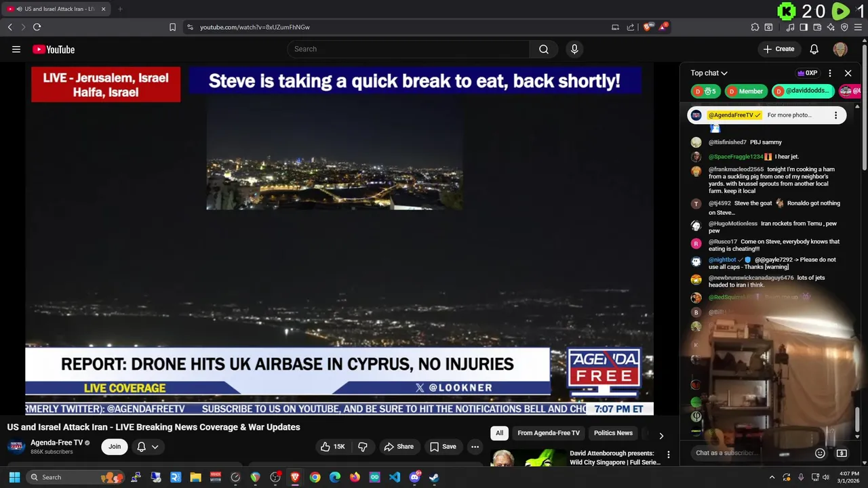The width and height of the screenshot is (868, 488).
Task: Select the All filter chip
Action: click(x=499, y=433)
